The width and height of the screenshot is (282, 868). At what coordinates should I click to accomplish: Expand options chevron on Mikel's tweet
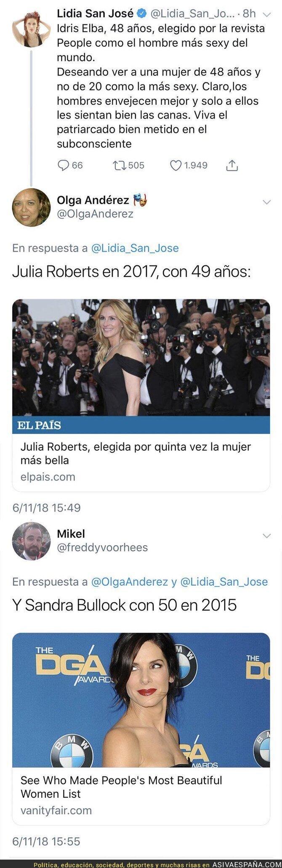[x=266, y=536]
